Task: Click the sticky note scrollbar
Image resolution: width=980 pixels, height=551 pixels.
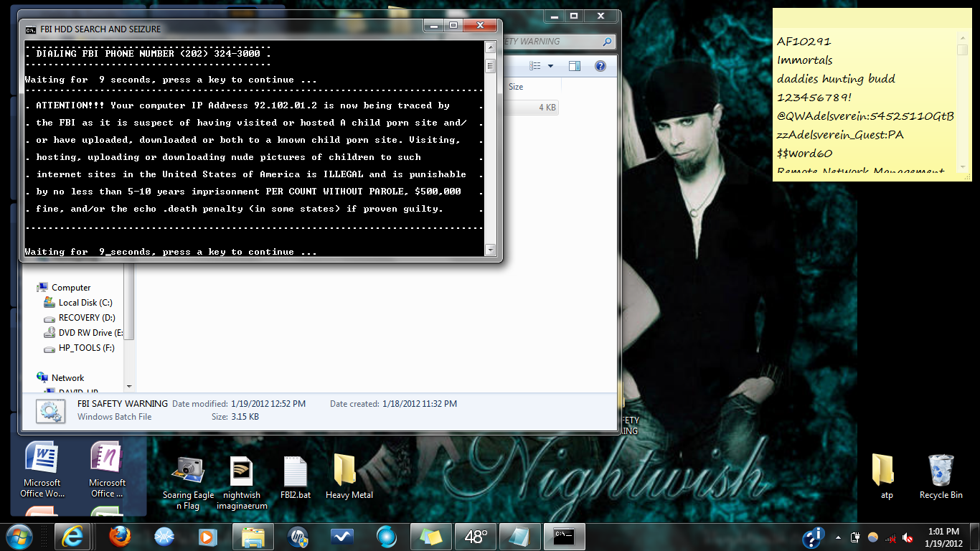Action: pos(963,103)
